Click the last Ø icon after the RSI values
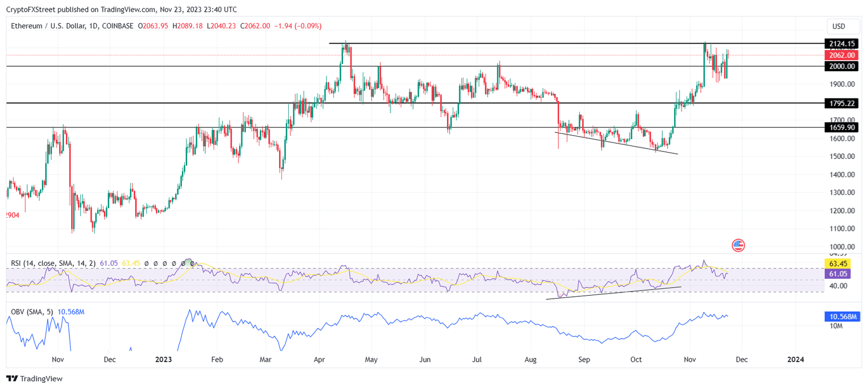The width and height of the screenshot is (868, 389). (192, 262)
